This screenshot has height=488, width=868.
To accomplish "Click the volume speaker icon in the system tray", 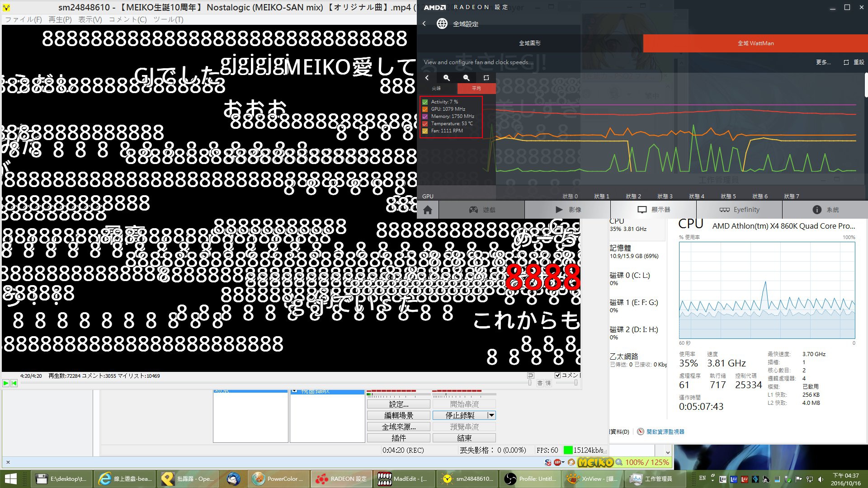I will click(x=821, y=479).
